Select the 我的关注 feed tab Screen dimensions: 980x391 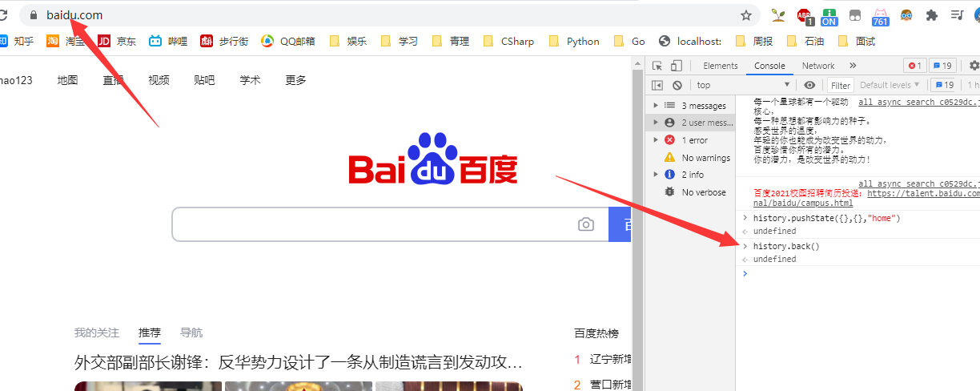97,333
